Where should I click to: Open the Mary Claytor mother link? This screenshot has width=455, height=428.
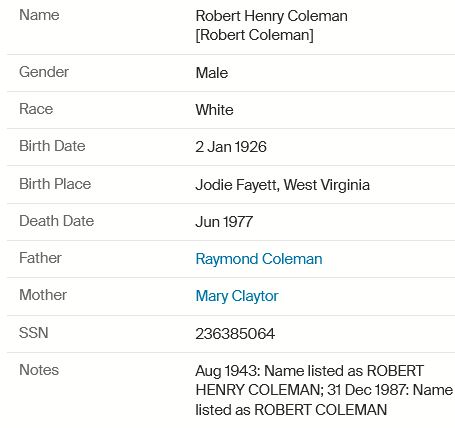237,296
